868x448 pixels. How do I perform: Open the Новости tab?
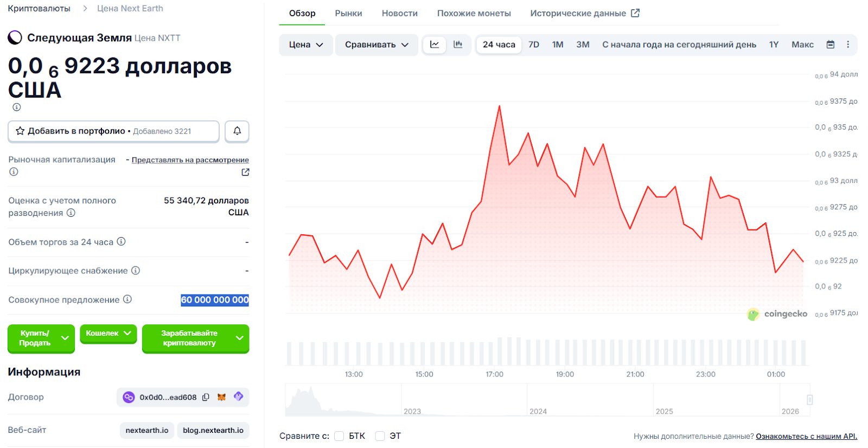click(399, 13)
